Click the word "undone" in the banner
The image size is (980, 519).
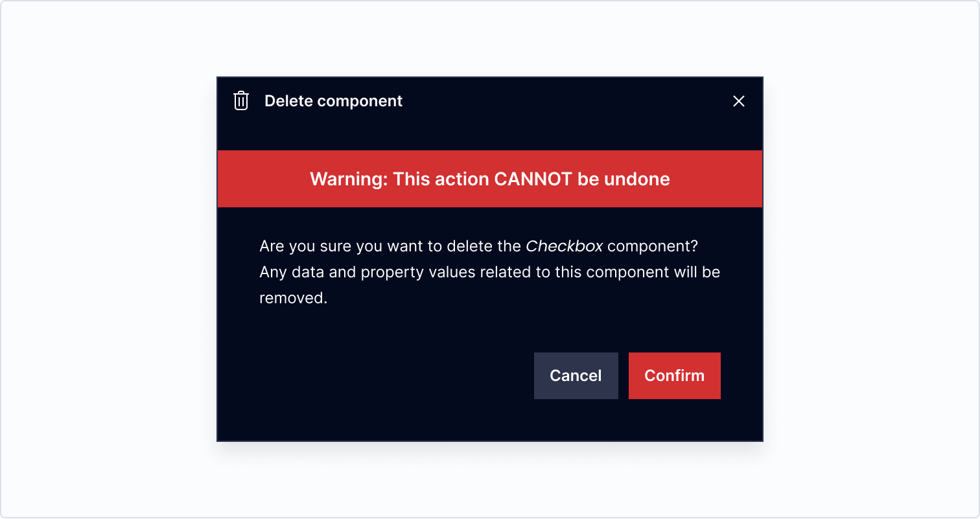[x=637, y=179]
